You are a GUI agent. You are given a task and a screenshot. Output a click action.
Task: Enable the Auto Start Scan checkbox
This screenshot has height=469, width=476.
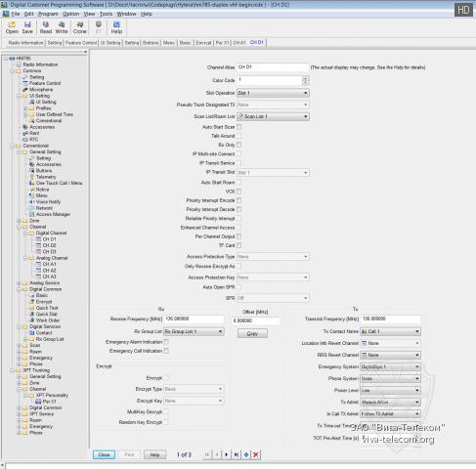pos(238,127)
